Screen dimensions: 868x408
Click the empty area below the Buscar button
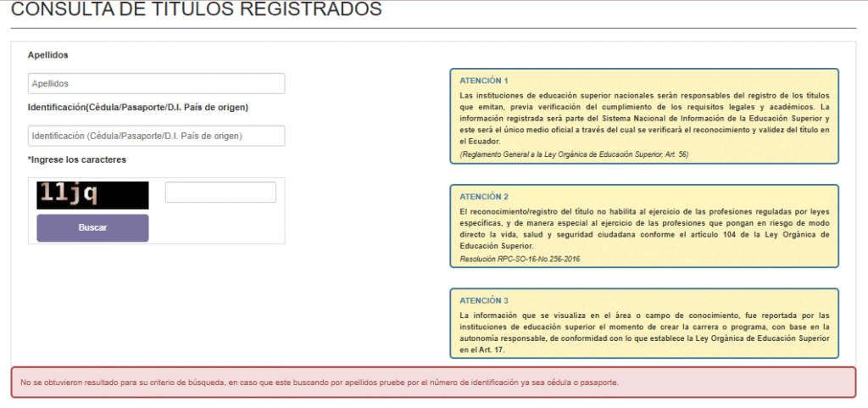(x=156, y=297)
